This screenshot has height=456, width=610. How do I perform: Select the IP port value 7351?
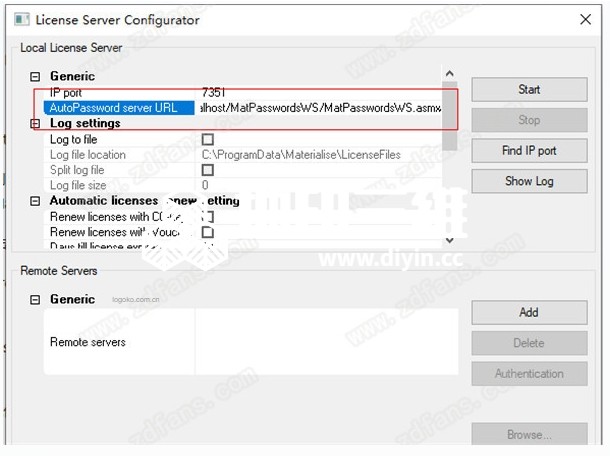[x=214, y=92]
